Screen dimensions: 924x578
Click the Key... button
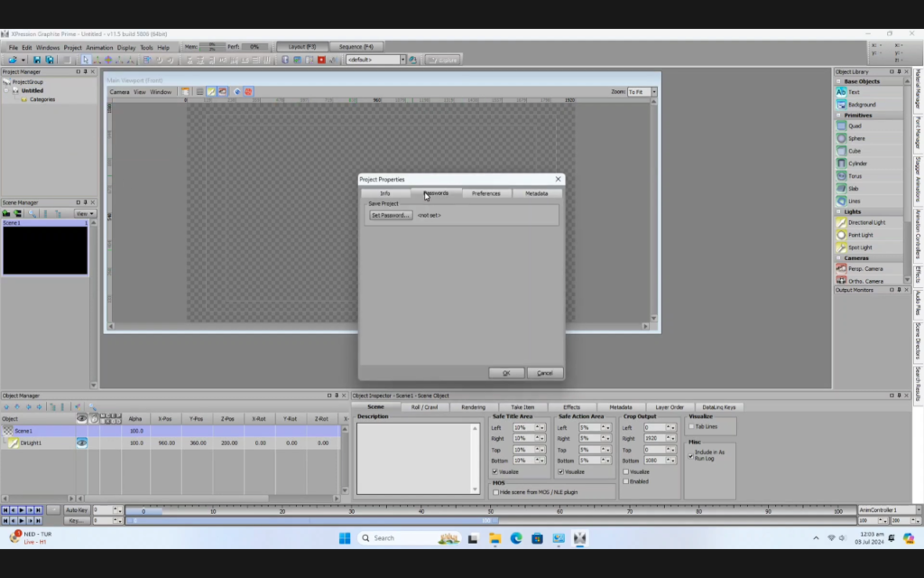[77, 521]
